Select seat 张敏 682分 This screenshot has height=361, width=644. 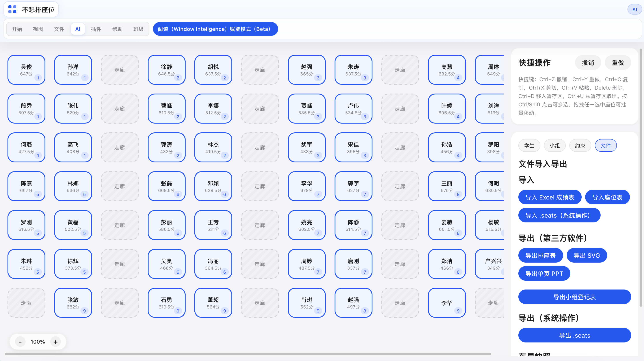(73, 303)
